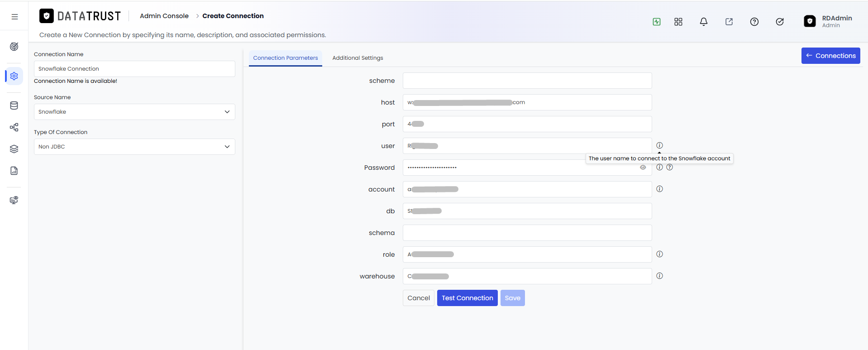
Task: Open the lineage nodes sidebar icon
Action: (x=14, y=127)
